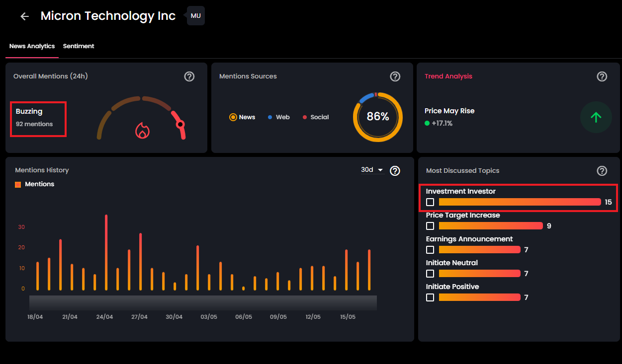Open help icon for Trend Analysis
This screenshot has width=622, height=364.
point(602,76)
